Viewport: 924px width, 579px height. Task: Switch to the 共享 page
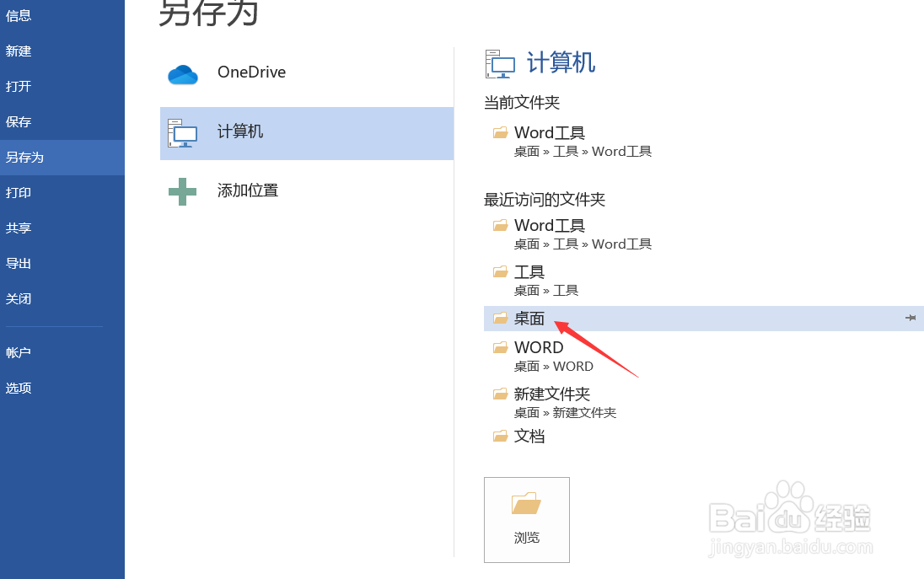[x=19, y=228]
